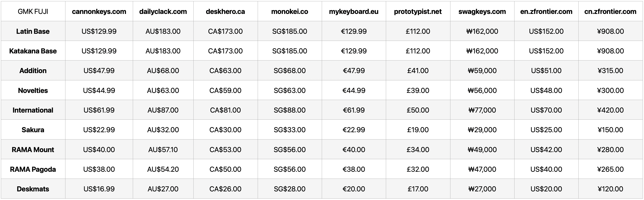Screen dimensions: 644x200
Task: Select the RAMA Pagoda row label
Action: [x=33, y=169]
